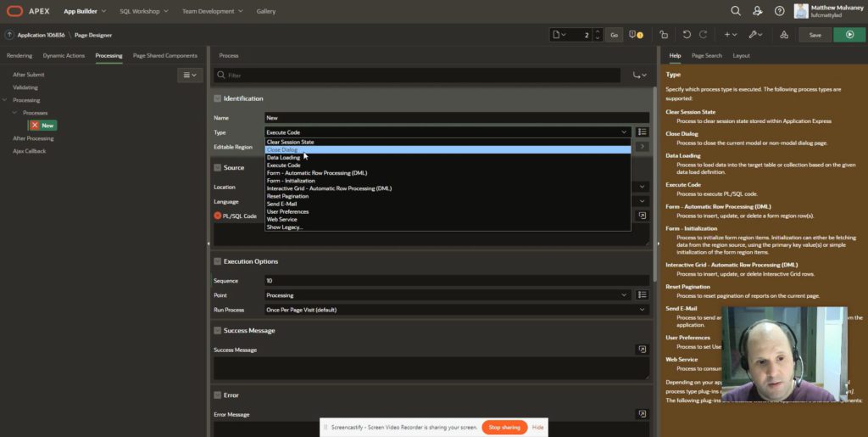Image resolution: width=868 pixels, height=437 pixels.
Task: Collapse the Source section
Action: click(218, 167)
